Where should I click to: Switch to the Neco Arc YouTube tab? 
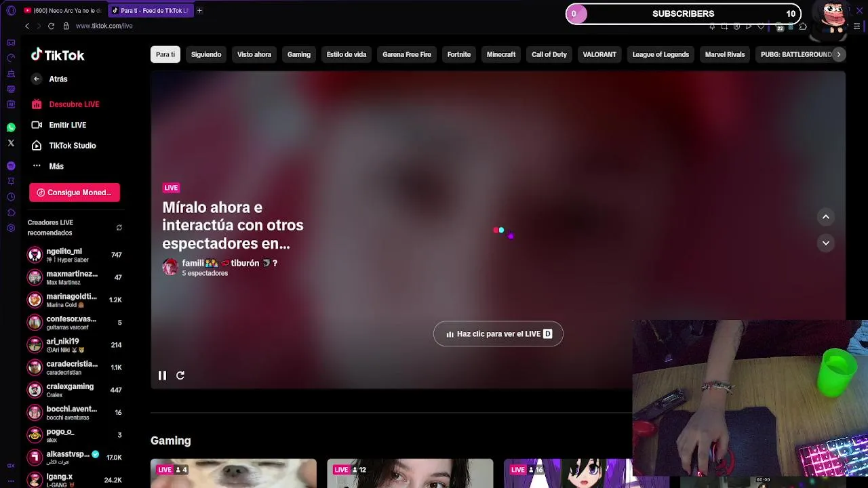pos(63,10)
